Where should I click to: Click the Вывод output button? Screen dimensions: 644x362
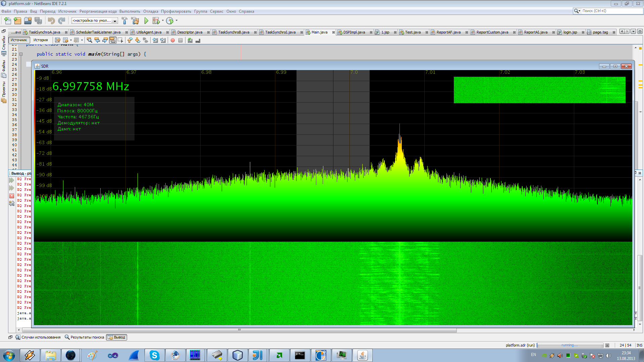point(117,337)
